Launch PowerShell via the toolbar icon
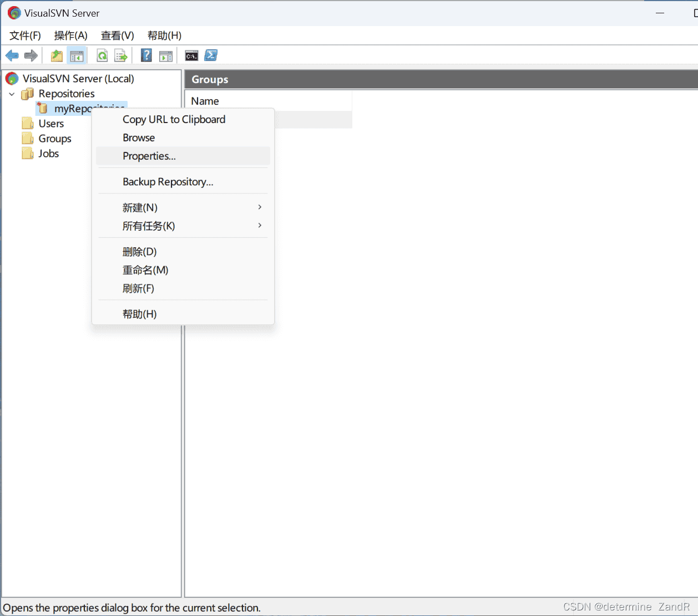This screenshot has height=616, width=698. coord(210,55)
